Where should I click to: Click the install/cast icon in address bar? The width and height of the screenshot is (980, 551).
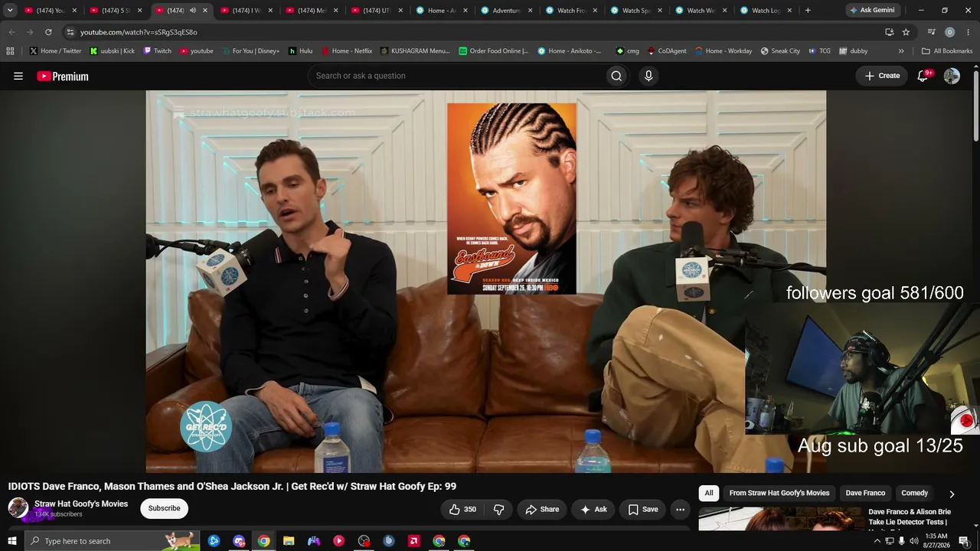point(889,32)
